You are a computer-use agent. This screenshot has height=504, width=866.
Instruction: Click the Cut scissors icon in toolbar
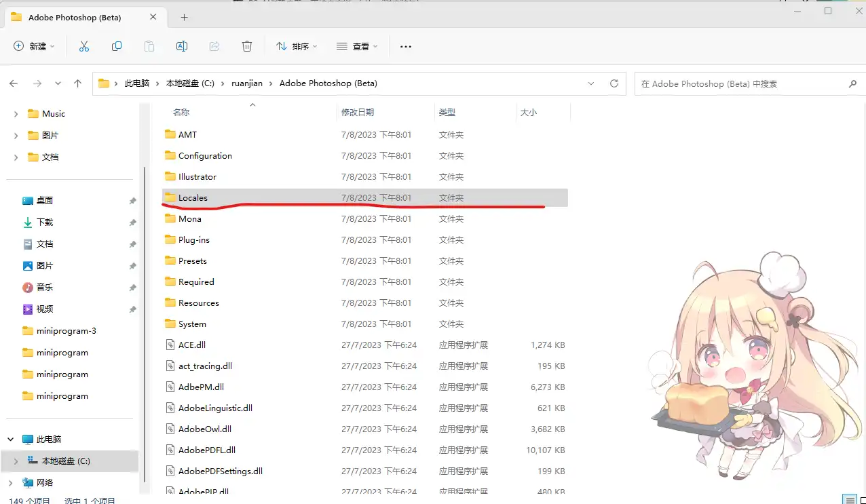click(x=84, y=46)
